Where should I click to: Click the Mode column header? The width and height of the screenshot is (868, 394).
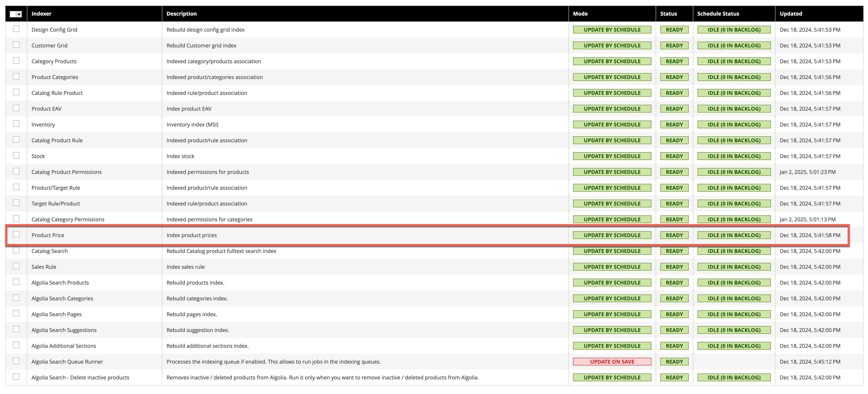[580, 14]
